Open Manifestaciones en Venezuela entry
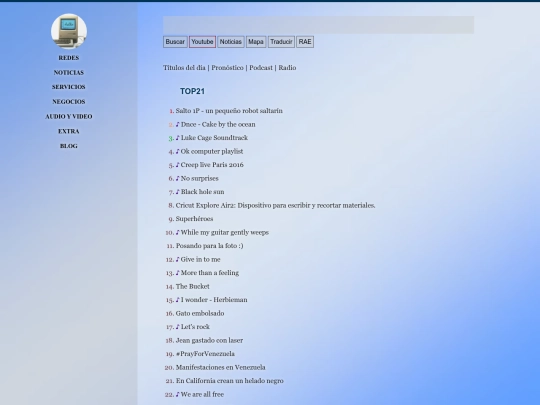Image resolution: width=540 pixels, height=405 pixels. point(220,367)
